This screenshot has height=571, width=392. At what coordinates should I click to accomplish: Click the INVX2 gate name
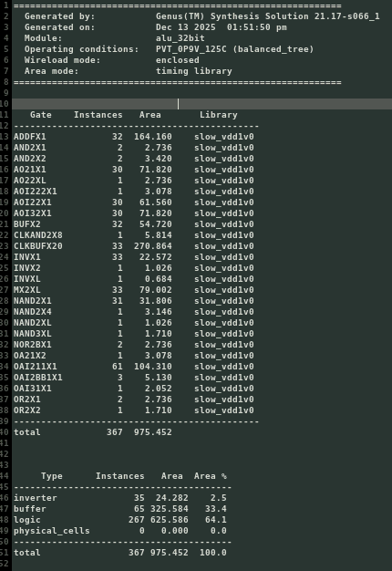point(27,267)
